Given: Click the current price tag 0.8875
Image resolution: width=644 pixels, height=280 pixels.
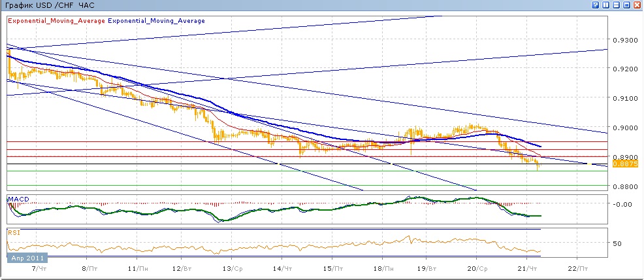Looking at the screenshot, I should [624, 164].
